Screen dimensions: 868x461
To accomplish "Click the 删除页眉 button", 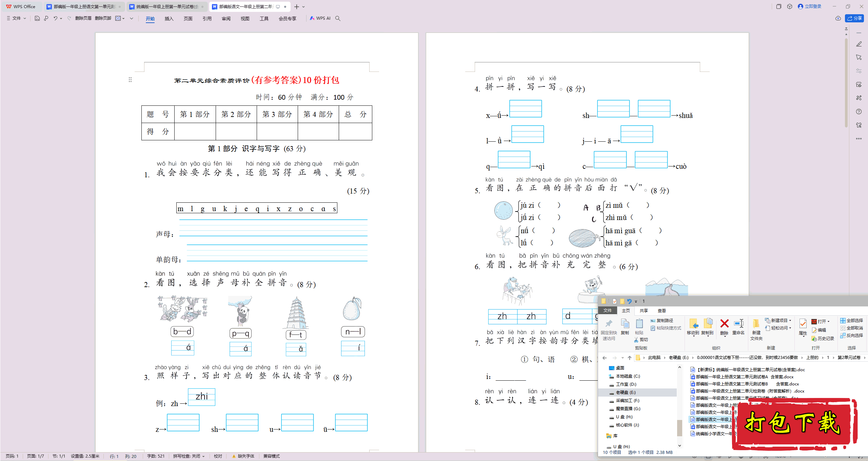I will 83,18.
